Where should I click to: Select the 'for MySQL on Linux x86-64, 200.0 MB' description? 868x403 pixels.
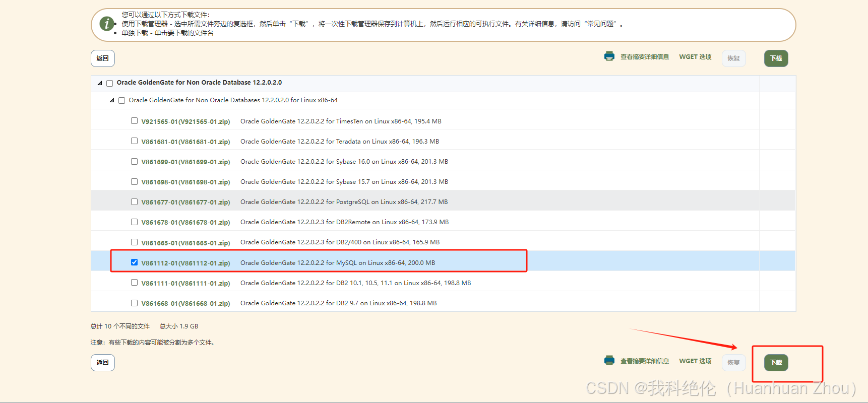tap(381, 263)
